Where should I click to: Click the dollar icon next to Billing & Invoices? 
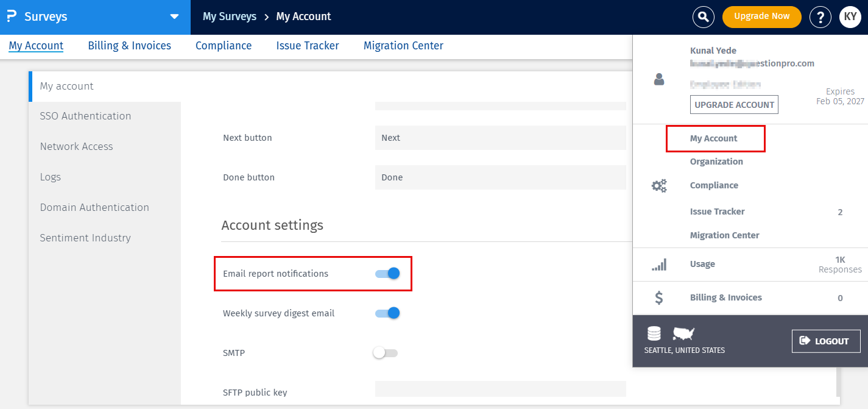pos(658,297)
